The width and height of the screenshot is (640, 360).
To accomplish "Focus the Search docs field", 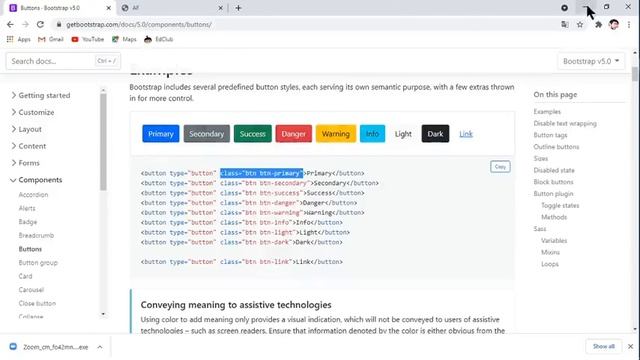I will (x=63, y=61).
